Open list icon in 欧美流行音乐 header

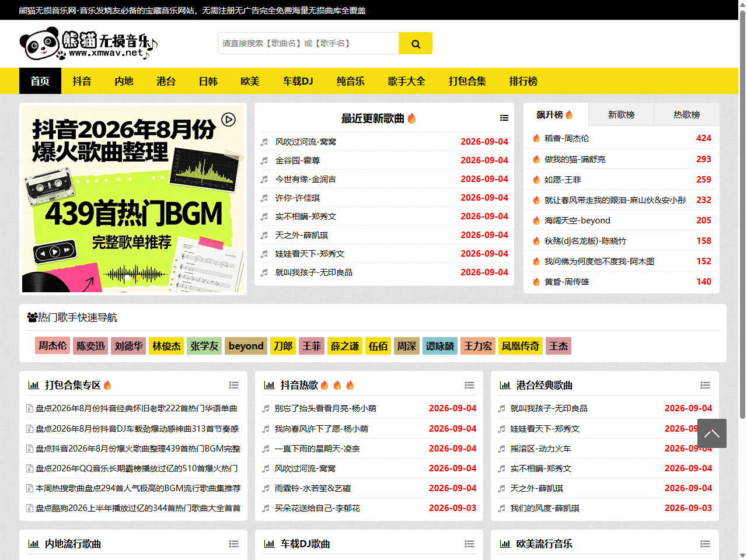(705, 544)
